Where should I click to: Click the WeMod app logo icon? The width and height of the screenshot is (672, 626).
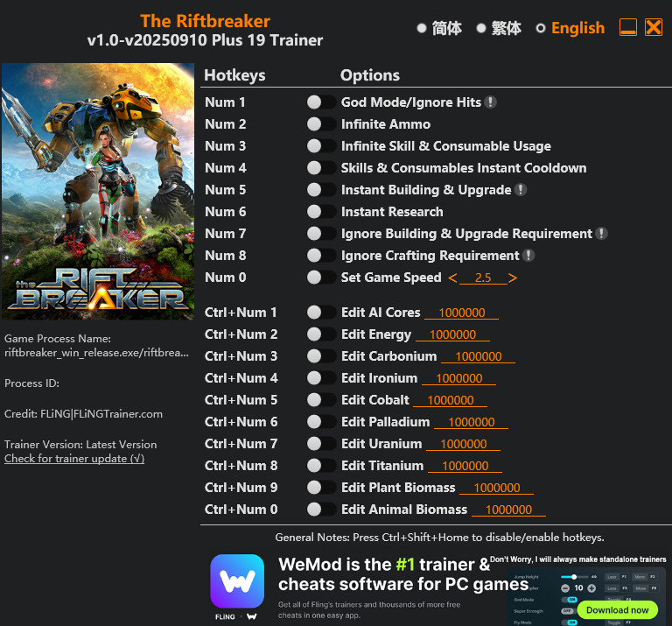[x=237, y=581]
